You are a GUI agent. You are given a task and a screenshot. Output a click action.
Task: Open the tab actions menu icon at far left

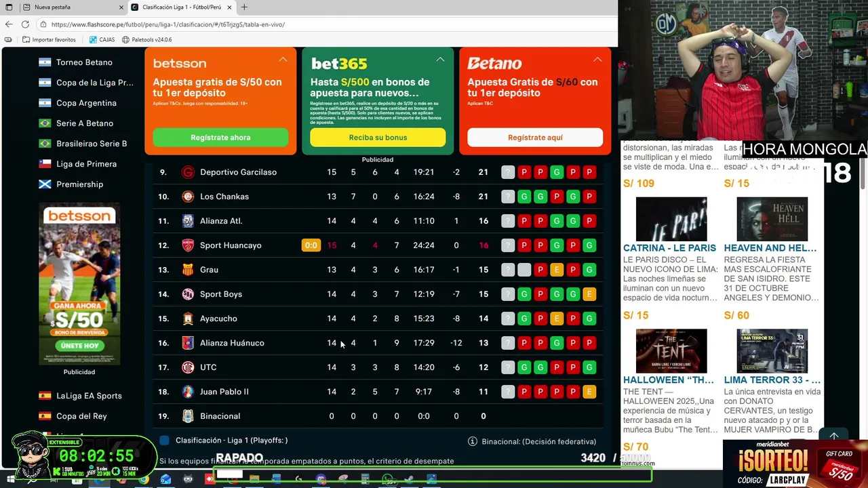tap(9, 7)
